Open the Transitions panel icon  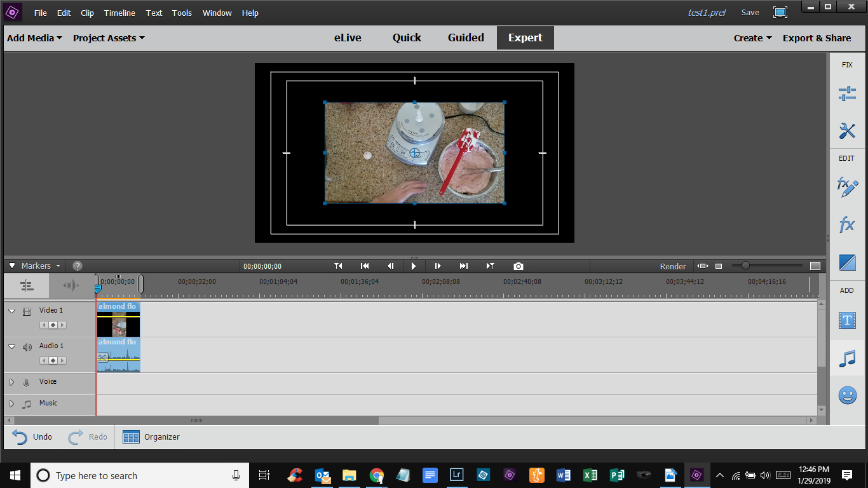[x=847, y=262]
